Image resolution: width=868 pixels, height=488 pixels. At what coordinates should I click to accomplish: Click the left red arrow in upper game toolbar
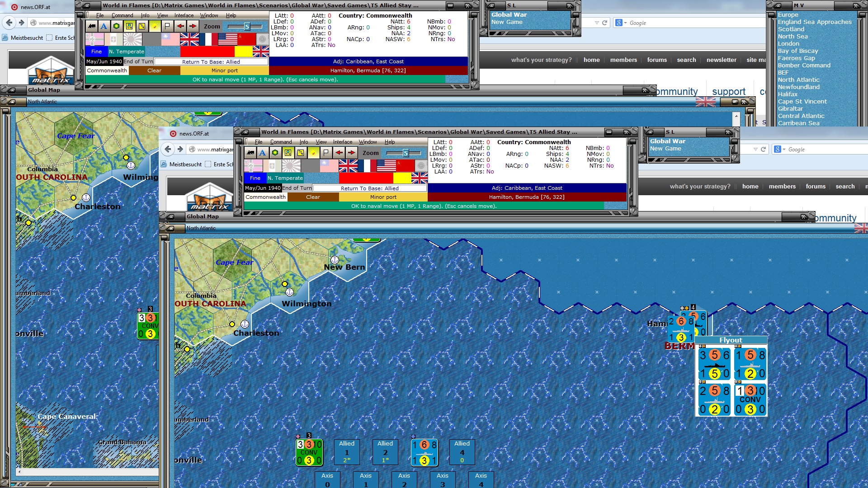(180, 26)
